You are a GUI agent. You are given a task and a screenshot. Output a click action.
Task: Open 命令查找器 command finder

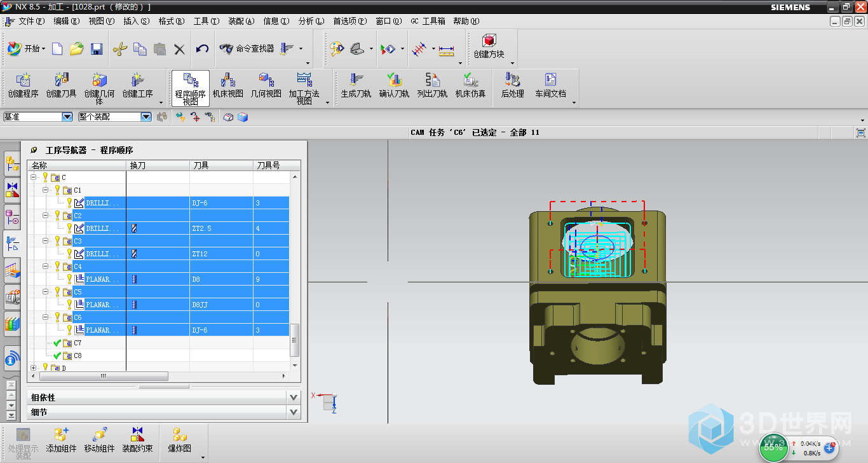(x=247, y=48)
